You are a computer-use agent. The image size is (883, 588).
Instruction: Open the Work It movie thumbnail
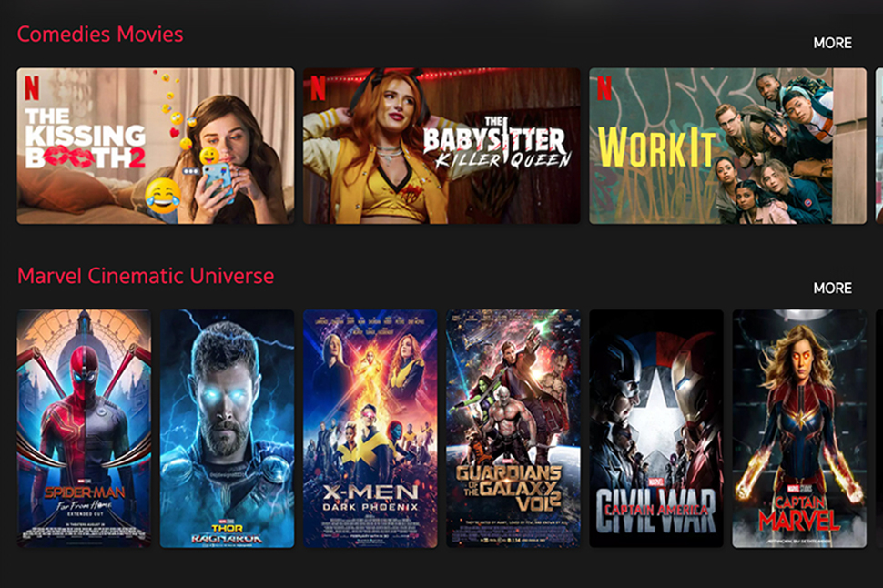coord(727,146)
